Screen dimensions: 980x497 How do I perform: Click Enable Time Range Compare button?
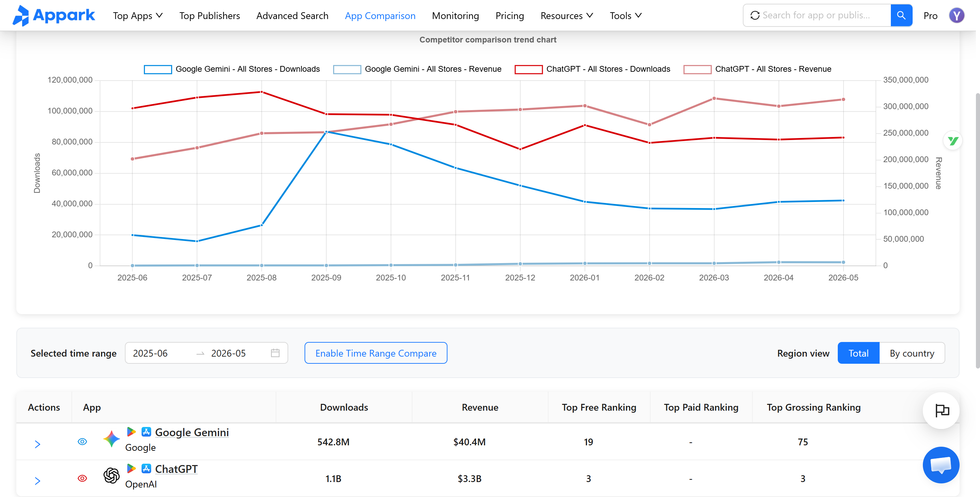coord(375,353)
